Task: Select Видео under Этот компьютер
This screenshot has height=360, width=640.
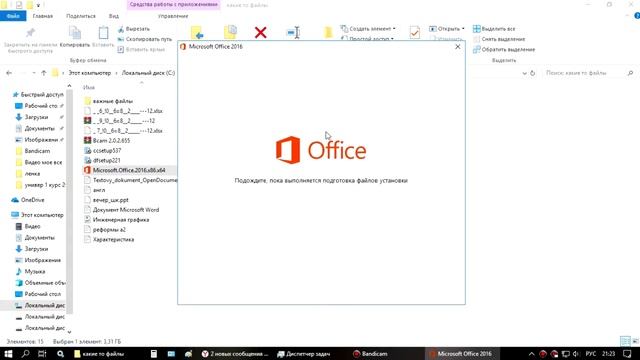Action: pos(28,226)
